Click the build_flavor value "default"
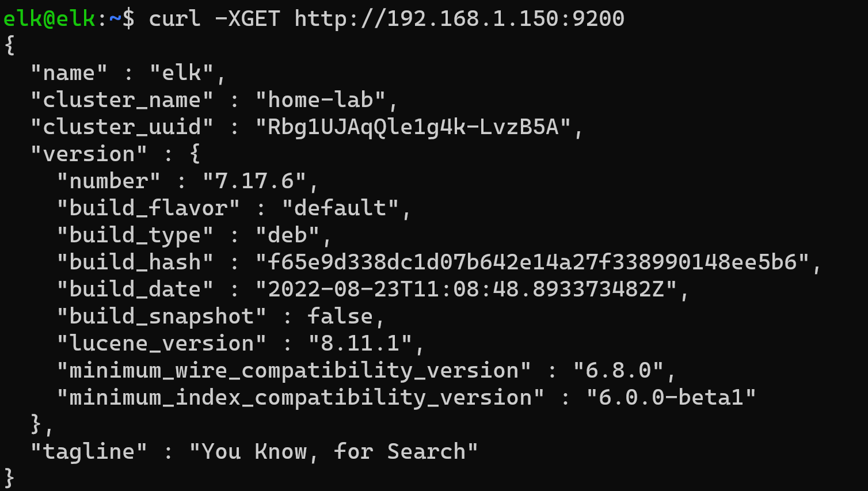Viewport: 868px width, 491px height. click(x=340, y=208)
